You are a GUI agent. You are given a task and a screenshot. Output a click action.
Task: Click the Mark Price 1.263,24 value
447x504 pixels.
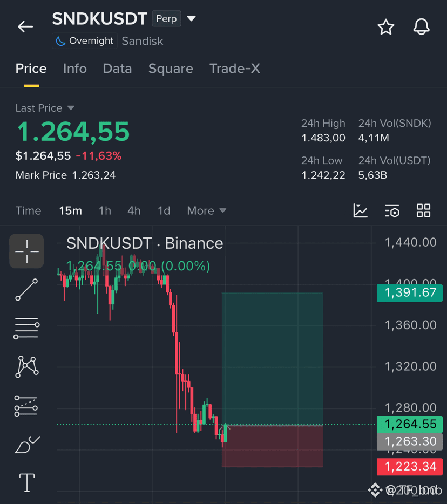pyautogui.click(x=94, y=175)
